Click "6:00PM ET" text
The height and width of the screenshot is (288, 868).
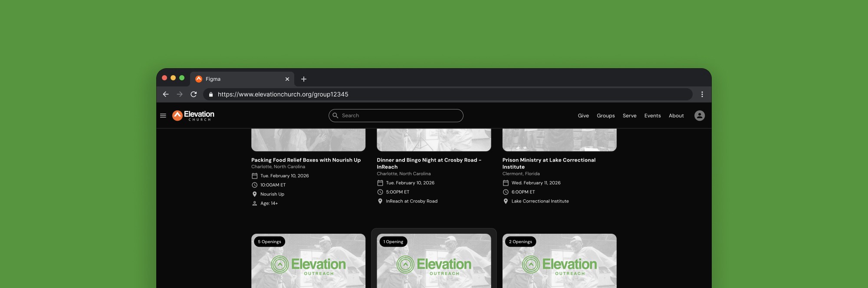click(523, 192)
